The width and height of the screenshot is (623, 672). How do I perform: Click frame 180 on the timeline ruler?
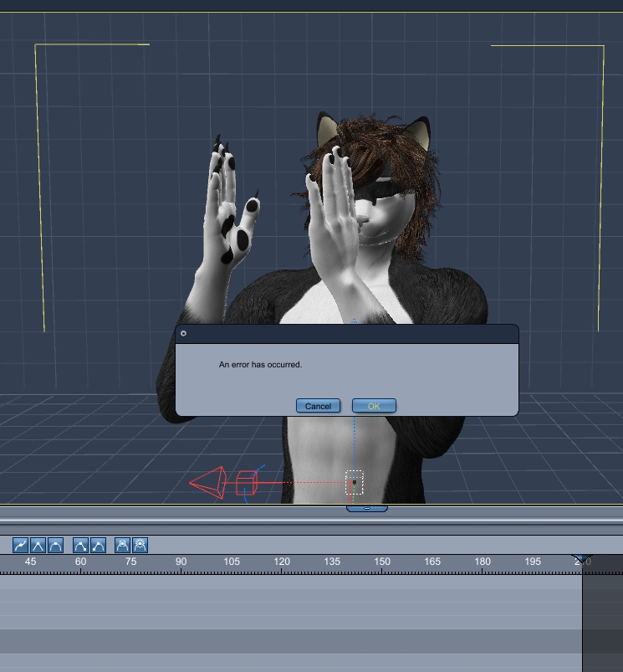pos(483,562)
